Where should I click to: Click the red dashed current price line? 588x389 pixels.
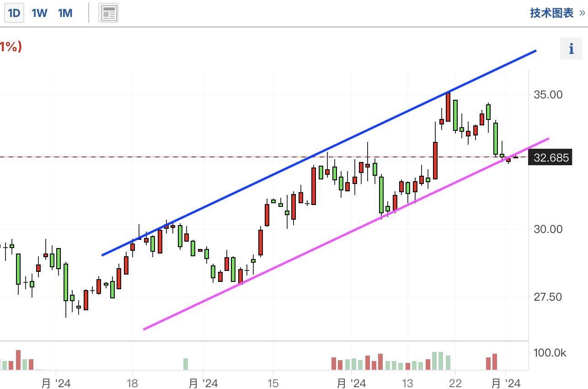point(264,157)
